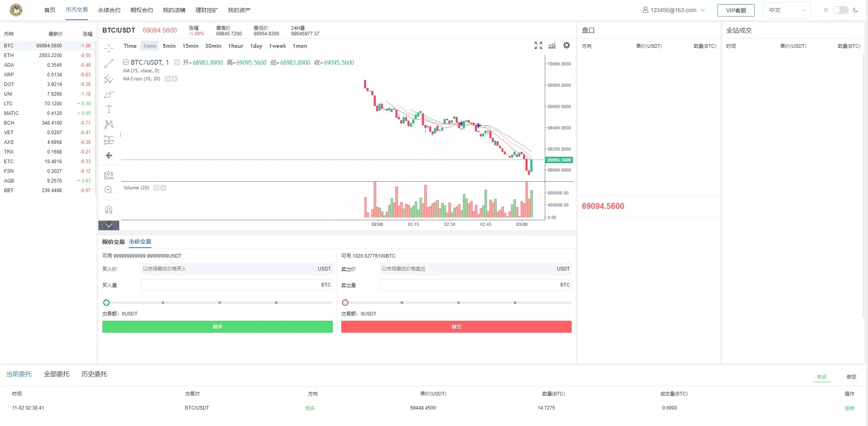The image size is (868, 426).
Task: Select the trend line drawing tool
Action: pyautogui.click(x=109, y=63)
